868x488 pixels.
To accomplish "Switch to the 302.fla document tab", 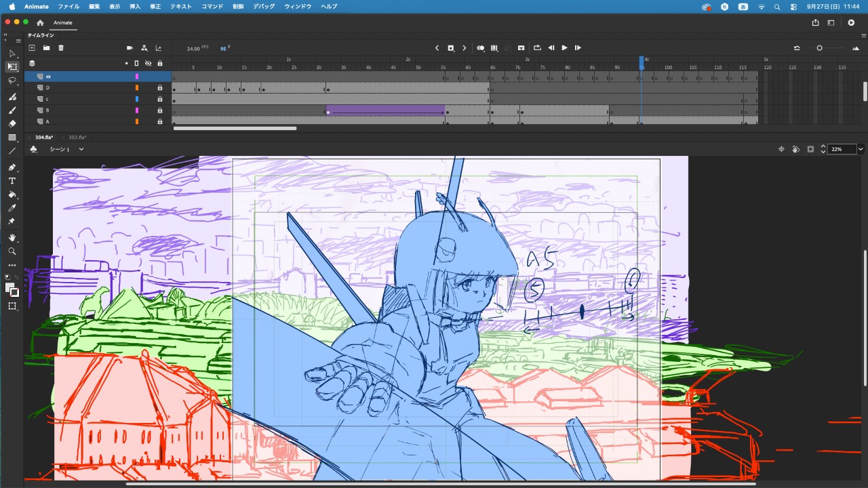I will (x=77, y=138).
